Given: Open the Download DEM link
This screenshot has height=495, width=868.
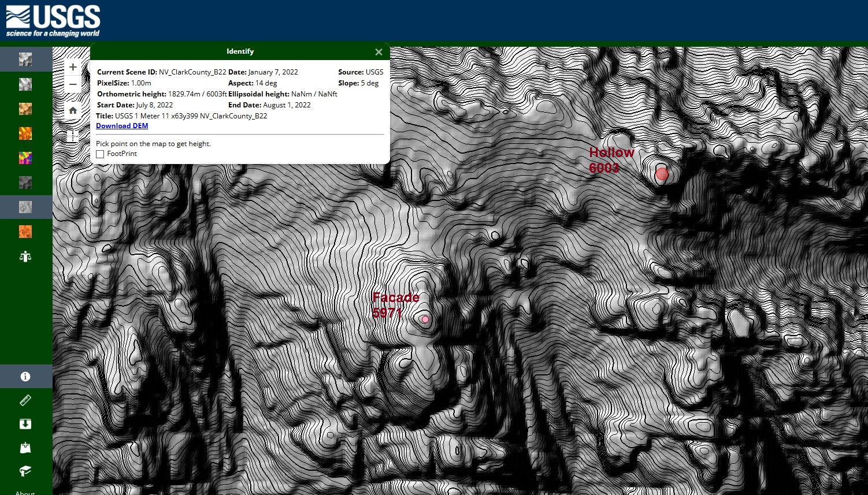Looking at the screenshot, I should pyautogui.click(x=122, y=126).
